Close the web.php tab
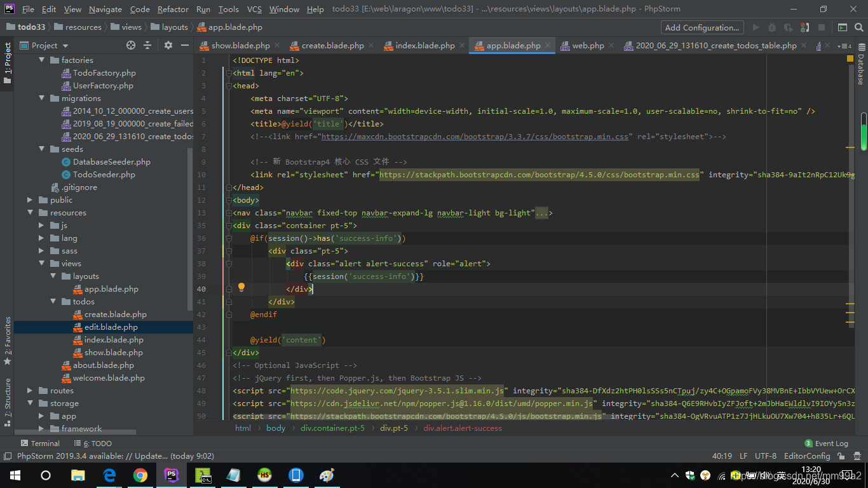868x488 pixels. (x=611, y=46)
